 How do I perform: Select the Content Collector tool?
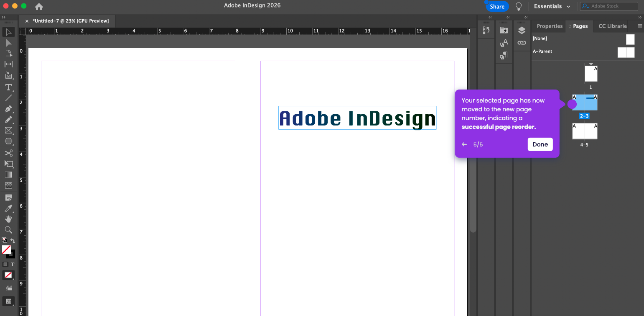(8, 75)
